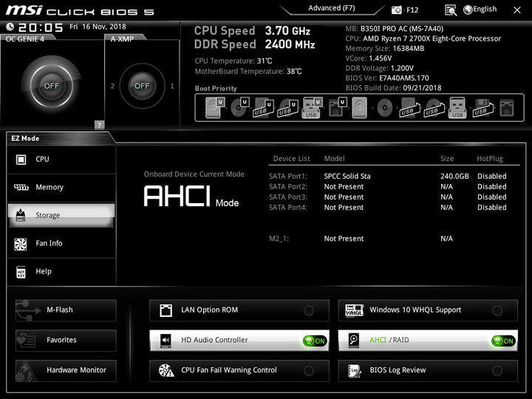Image resolution: width=532 pixels, height=399 pixels.
Task: Change language via the English globe icon
Action: point(480,10)
